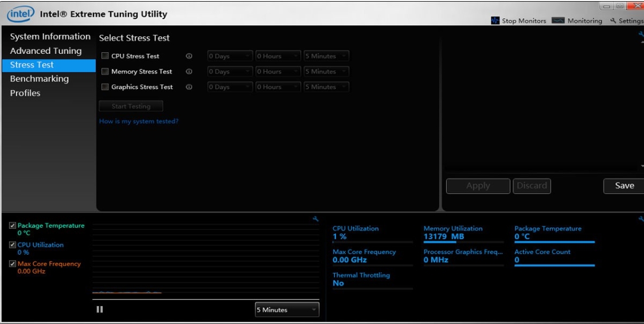Click the Save button
644x324 pixels.
pos(624,186)
